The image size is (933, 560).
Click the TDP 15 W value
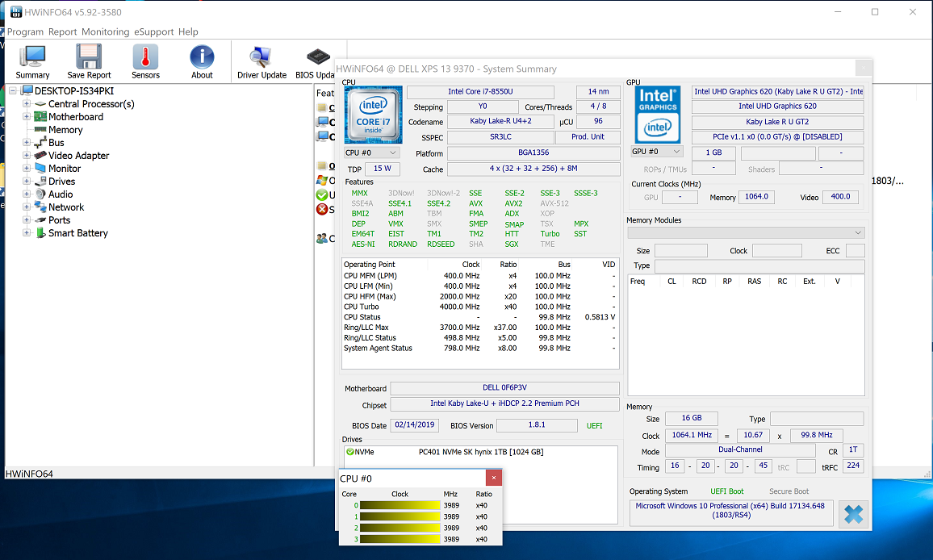(382, 169)
